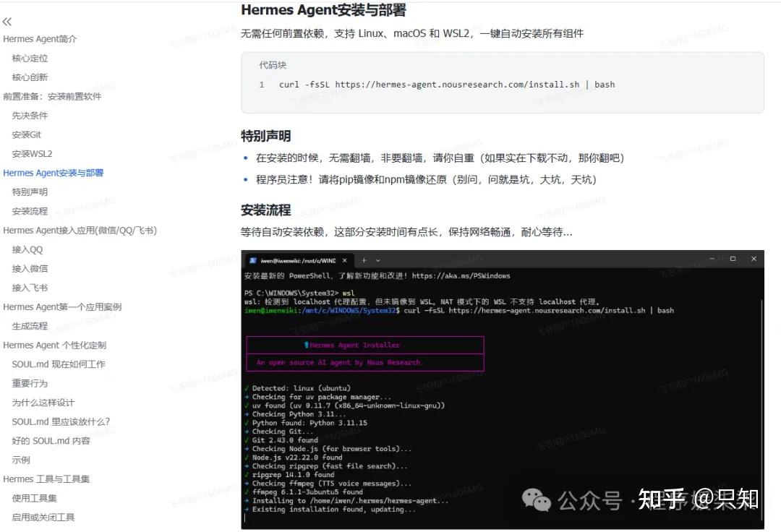Collapse the sidebar with the double-chevron icon

(x=7, y=22)
